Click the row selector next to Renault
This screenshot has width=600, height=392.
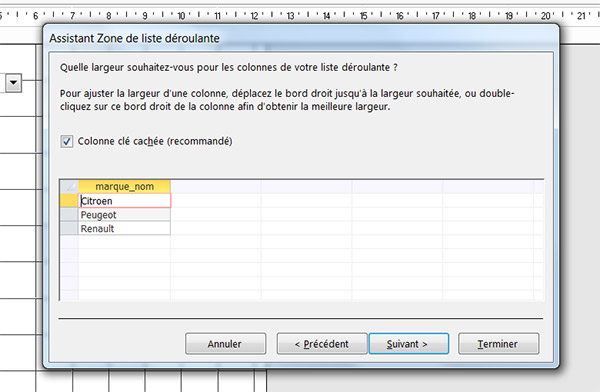click(69, 228)
